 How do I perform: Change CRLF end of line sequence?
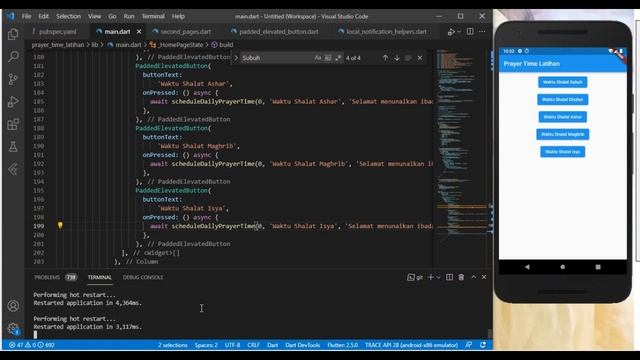[253, 345]
